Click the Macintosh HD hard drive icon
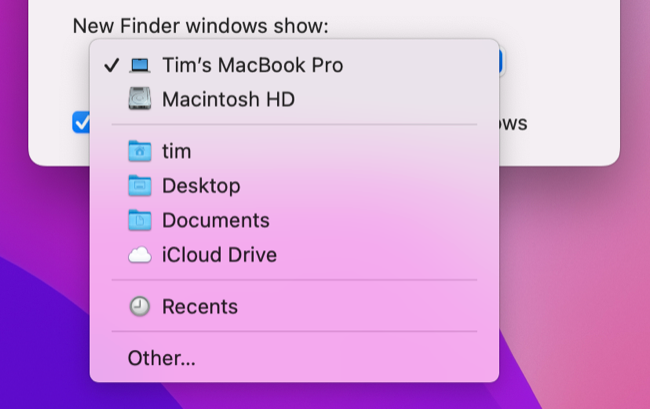The height and width of the screenshot is (409, 650). (140, 100)
